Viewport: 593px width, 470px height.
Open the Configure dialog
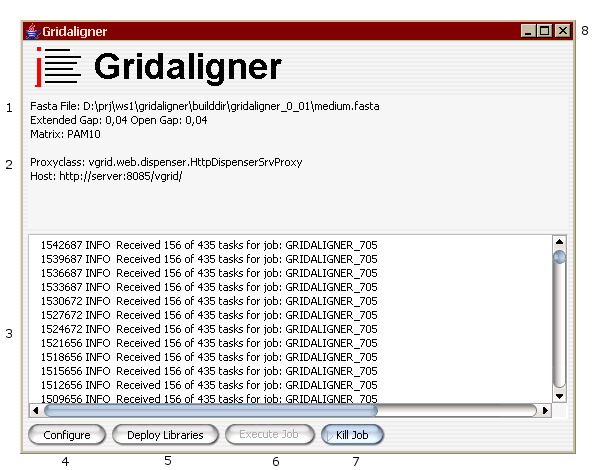coord(67,435)
